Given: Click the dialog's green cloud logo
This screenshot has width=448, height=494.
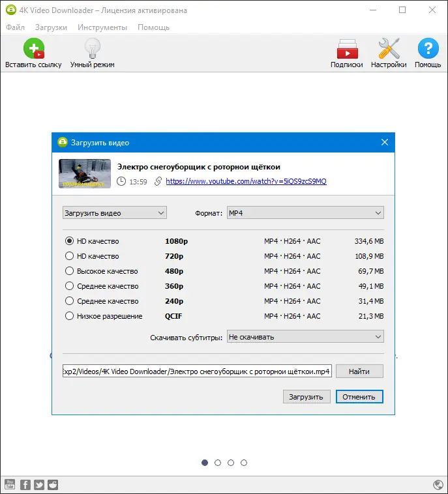Looking at the screenshot, I should coord(63,142).
